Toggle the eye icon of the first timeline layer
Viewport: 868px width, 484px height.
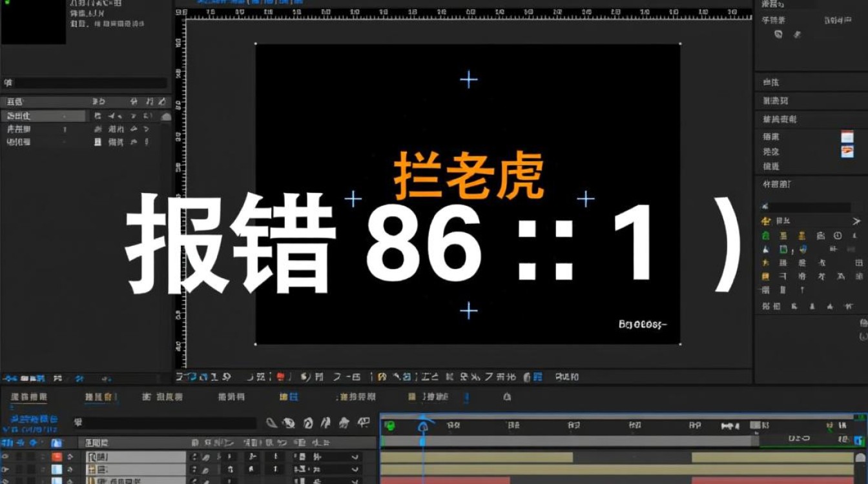click(6, 456)
